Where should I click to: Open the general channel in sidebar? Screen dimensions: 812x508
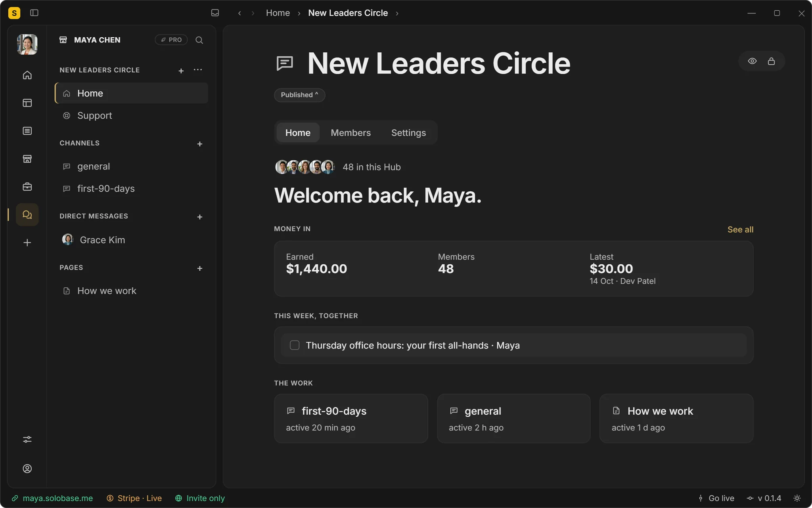pos(131,166)
